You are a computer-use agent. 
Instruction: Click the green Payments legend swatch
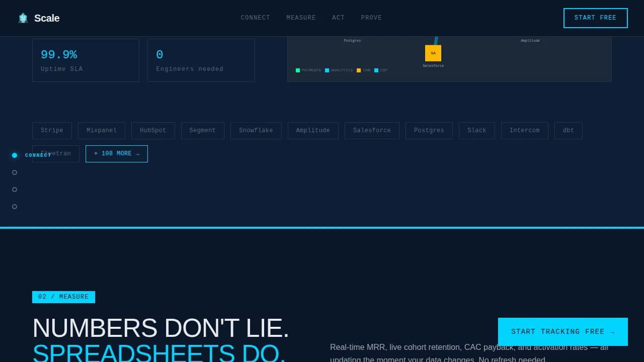pos(298,70)
